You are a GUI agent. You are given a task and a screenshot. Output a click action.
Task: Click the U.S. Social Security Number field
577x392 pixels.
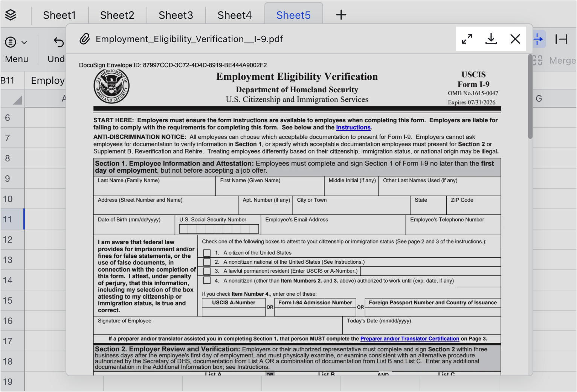tap(219, 229)
